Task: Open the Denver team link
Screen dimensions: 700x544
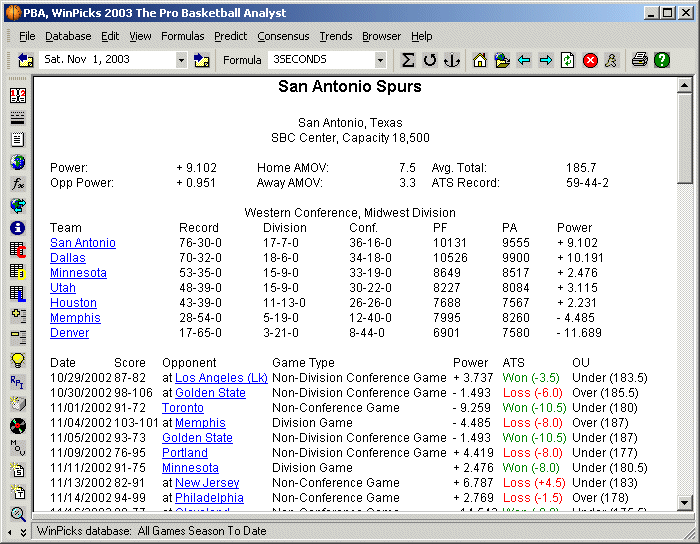Action: pos(69,333)
